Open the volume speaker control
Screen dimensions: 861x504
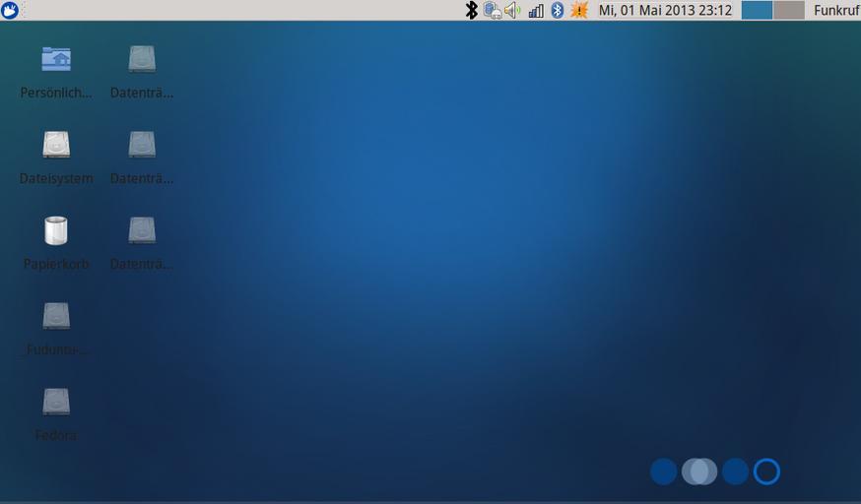pyautogui.click(x=512, y=10)
